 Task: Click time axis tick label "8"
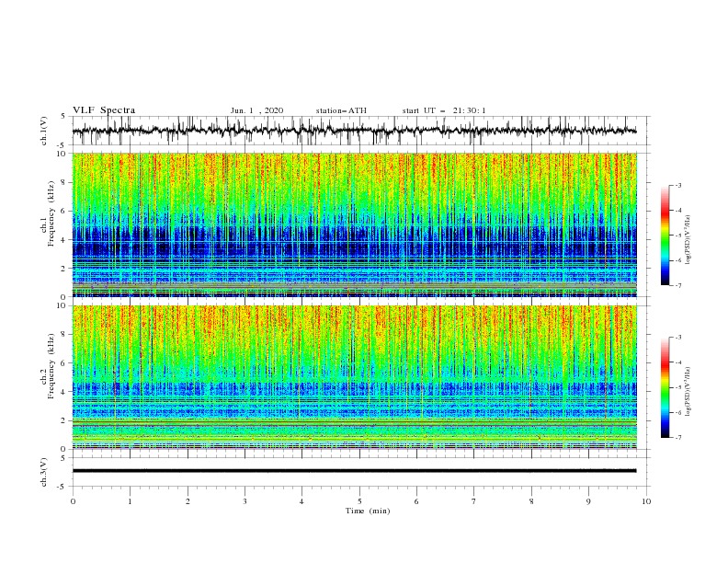(x=531, y=501)
